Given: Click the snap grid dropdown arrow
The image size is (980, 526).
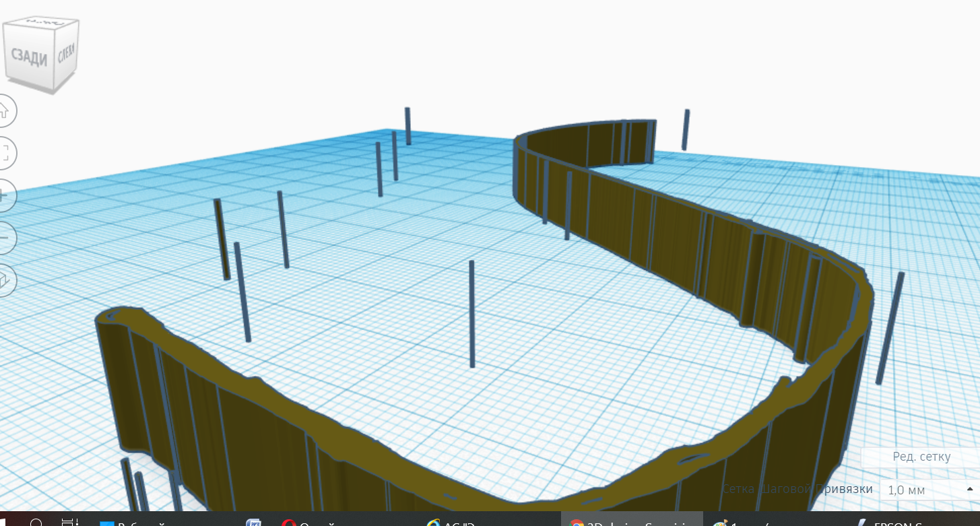Looking at the screenshot, I should coord(970,489).
